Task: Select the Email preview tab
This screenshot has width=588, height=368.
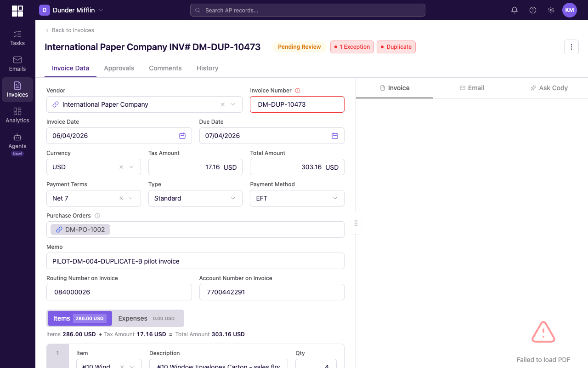Action: click(472, 88)
